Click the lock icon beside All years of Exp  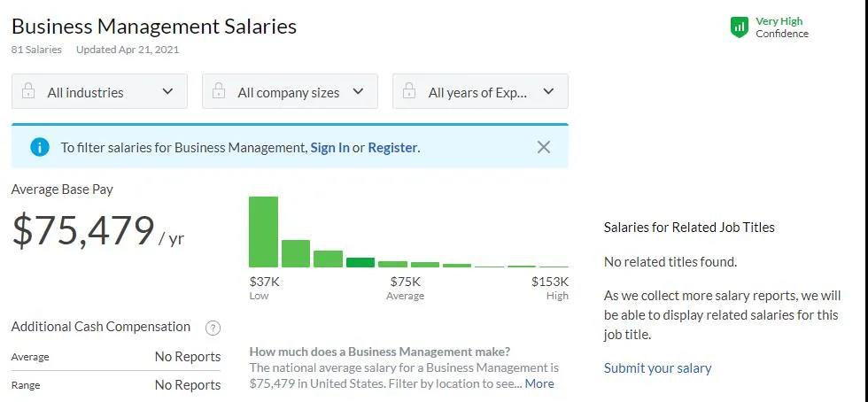coord(409,91)
